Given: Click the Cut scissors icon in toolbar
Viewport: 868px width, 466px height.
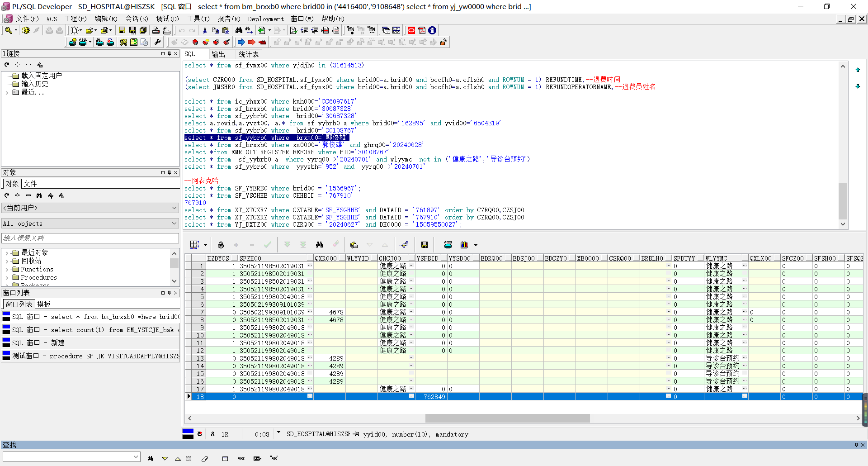Looking at the screenshot, I should click(x=205, y=30).
